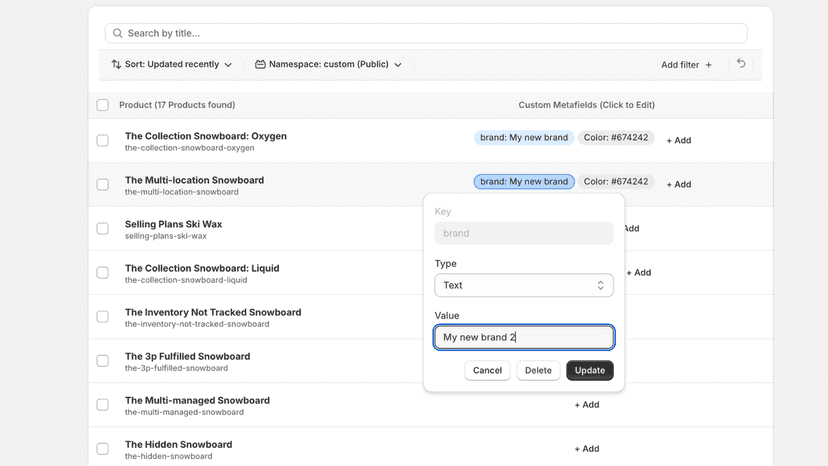The width and height of the screenshot is (828, 466).
Task: Check The 3p Fulfilled Snowboard row
Action: point(103,361)
